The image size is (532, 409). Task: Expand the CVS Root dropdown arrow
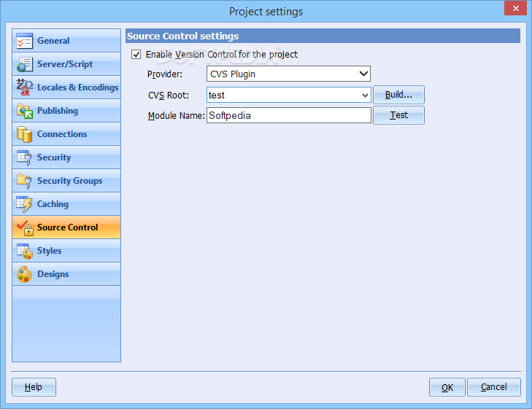click(365, 96)
